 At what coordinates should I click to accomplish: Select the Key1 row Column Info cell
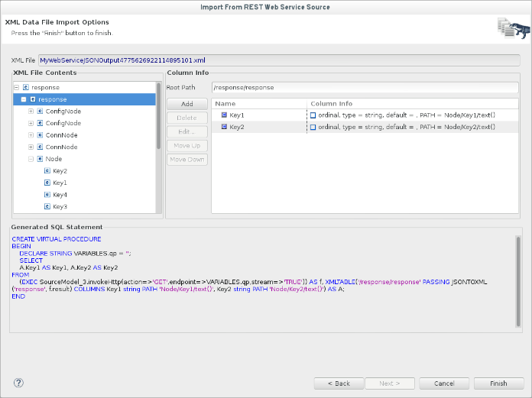tap(413, 115)
